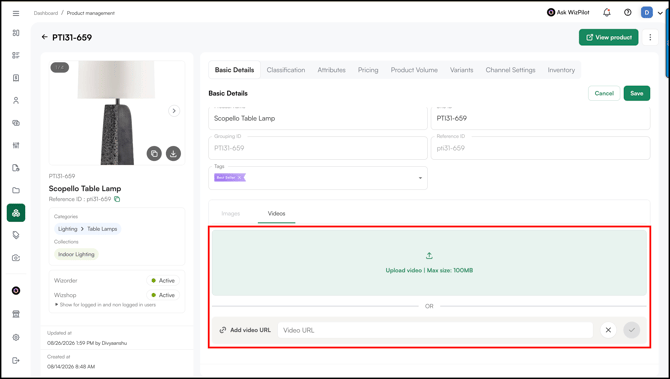Click the upload arrow icon in video area
This screenshot has width=670, height=379.
coord(429,256)
